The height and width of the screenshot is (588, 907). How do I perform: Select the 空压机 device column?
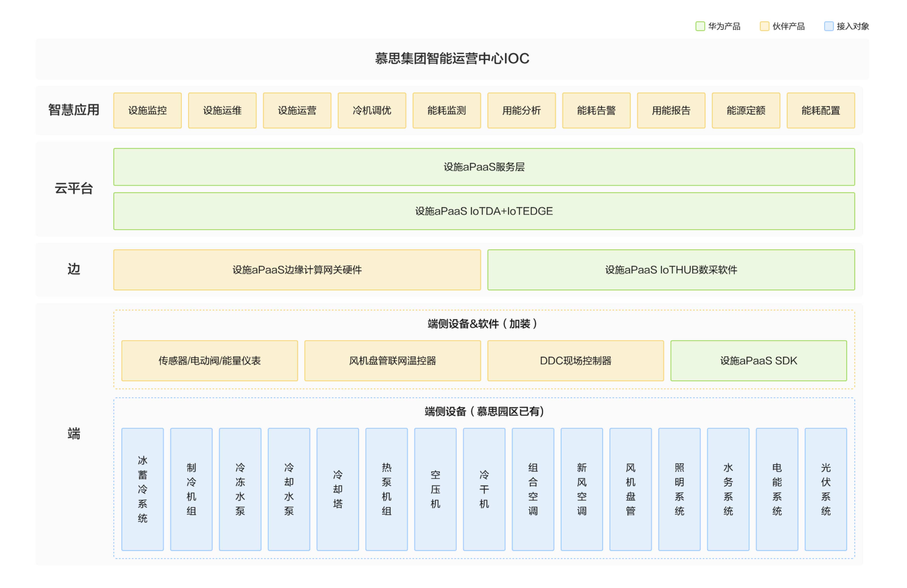435,489
